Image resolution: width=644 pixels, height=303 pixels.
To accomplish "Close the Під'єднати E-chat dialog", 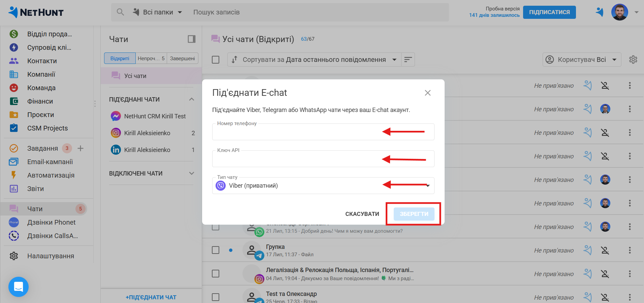I will point(427,93).
